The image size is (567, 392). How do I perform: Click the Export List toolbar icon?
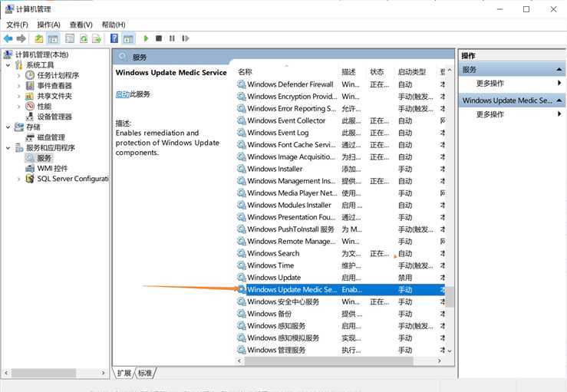pyautogui.click(x=97, y=38)
